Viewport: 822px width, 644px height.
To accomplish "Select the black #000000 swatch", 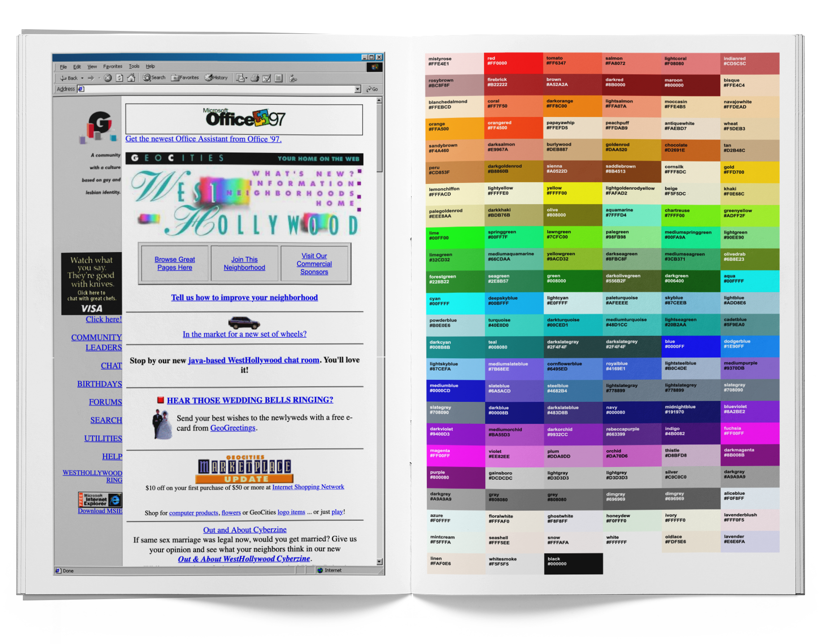I will (x=573, y=564).
